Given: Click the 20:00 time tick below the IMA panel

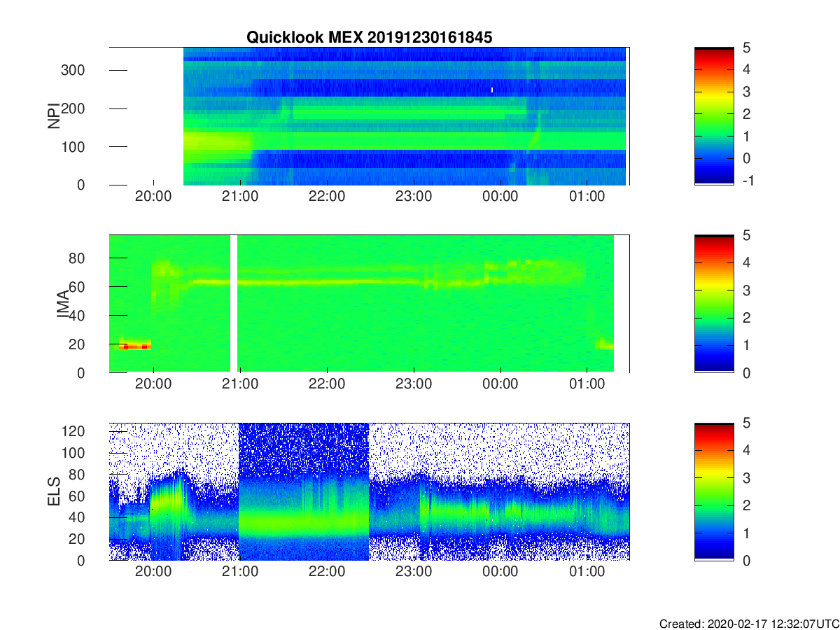Looking at the screenshot, I should [x=153, y=384].
